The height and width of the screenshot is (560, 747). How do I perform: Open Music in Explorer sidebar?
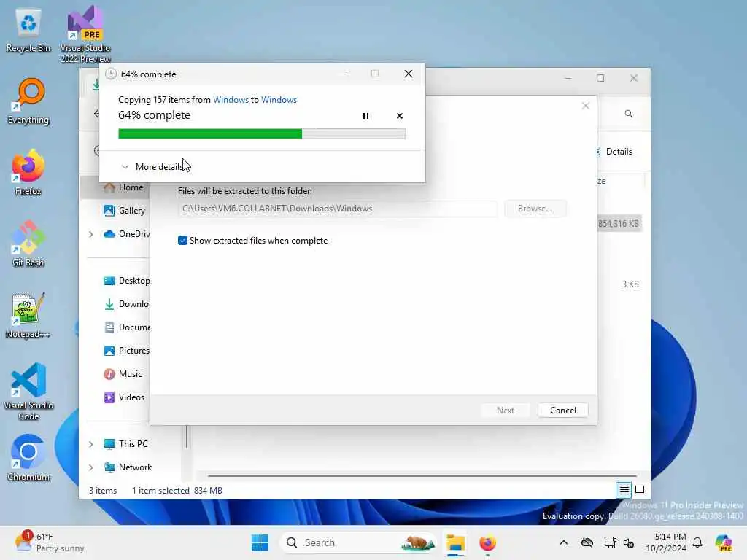123,374
